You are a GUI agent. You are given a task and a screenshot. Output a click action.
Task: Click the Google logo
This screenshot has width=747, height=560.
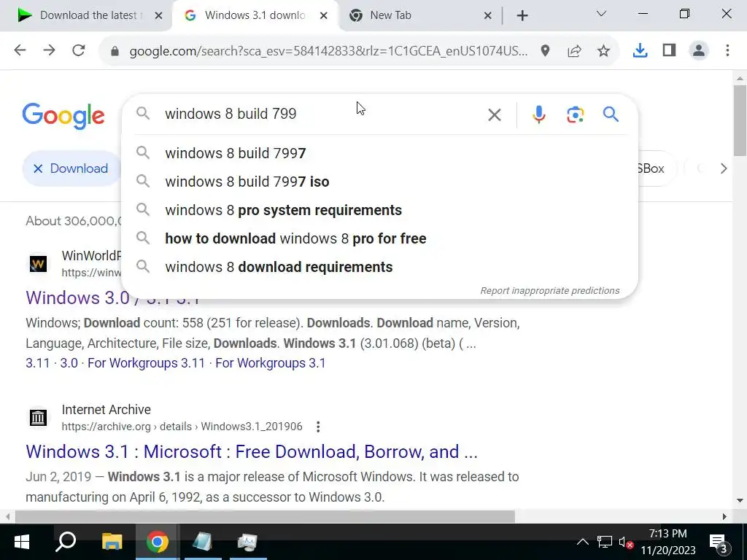[x=63, y=116]
